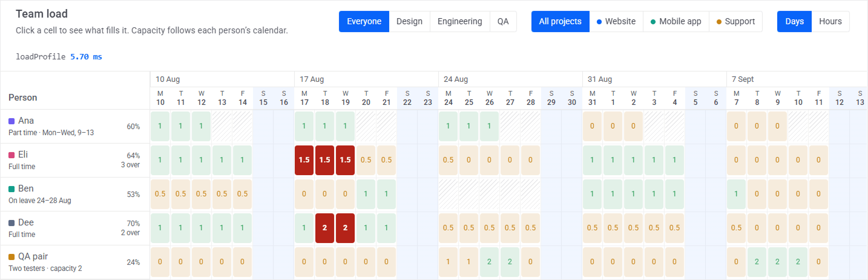
Task: Click the Saturday 15 weekend day header
Action: pyautogui.click(x=263, y=98)
